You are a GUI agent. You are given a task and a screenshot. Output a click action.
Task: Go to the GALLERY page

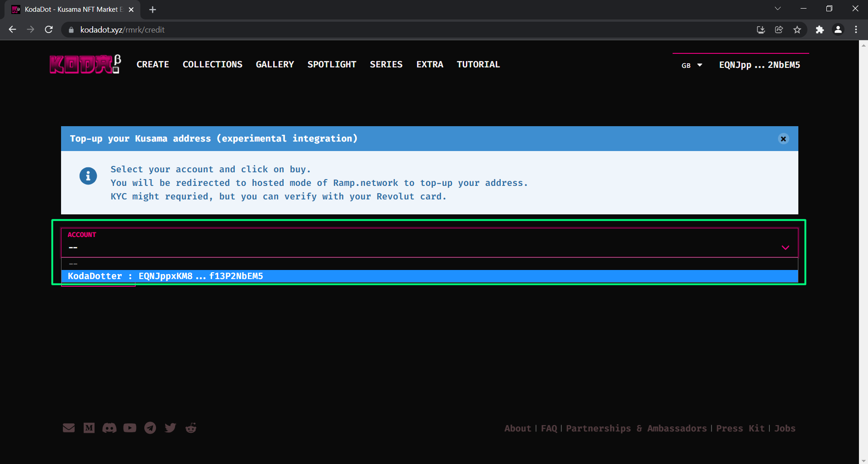tap(275, 65)
